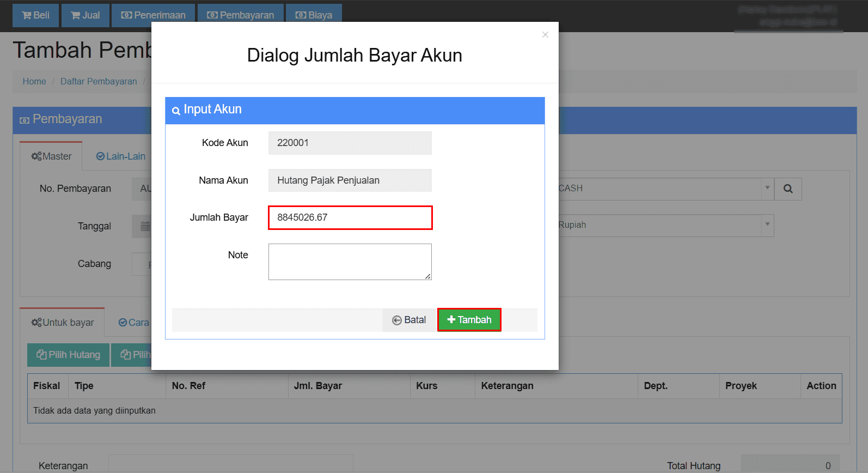Click the Kode Akun field
This screenshot has height=473, width=868.
(x=350, y=143)
